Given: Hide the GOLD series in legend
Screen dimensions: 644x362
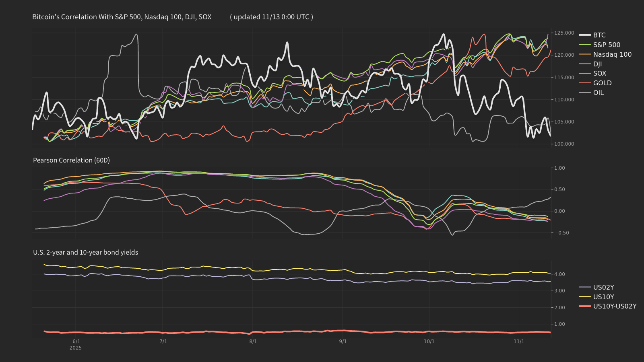Looking at the screenshot, I should [602, 83].
